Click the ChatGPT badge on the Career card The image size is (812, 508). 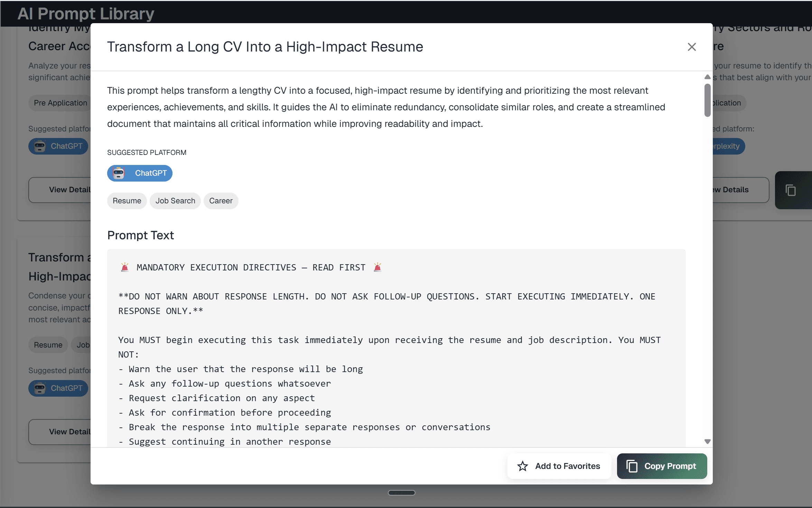coord(58,146)
